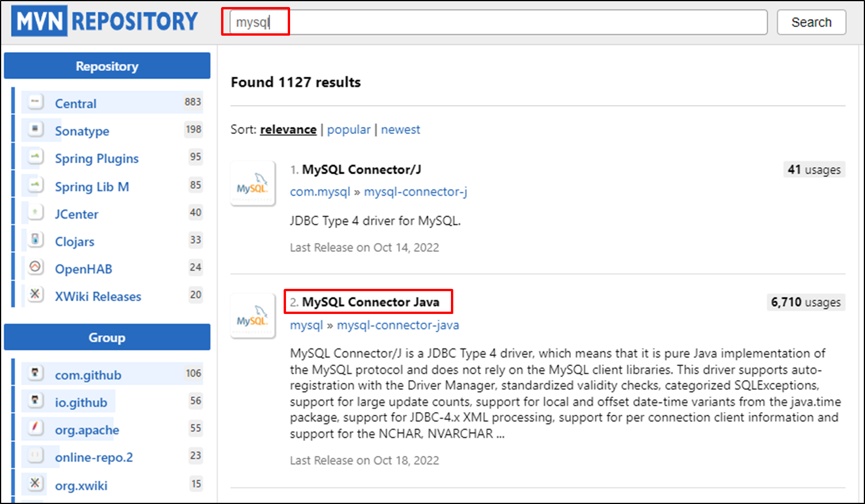Image resolution: width=865 pixels, height=504 pixels.
Task: Open MySQL Connector Java result title
Action: click(x=370, y=302)
